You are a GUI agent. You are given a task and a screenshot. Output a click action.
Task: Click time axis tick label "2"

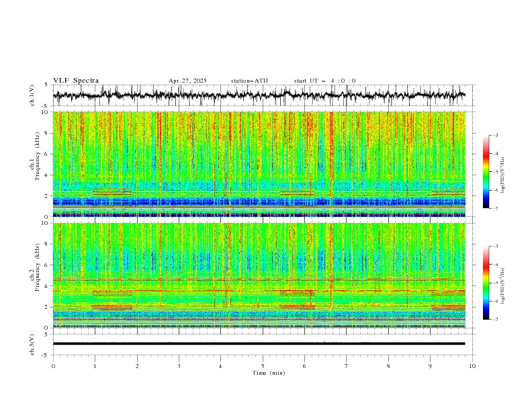tap(137, 366)
